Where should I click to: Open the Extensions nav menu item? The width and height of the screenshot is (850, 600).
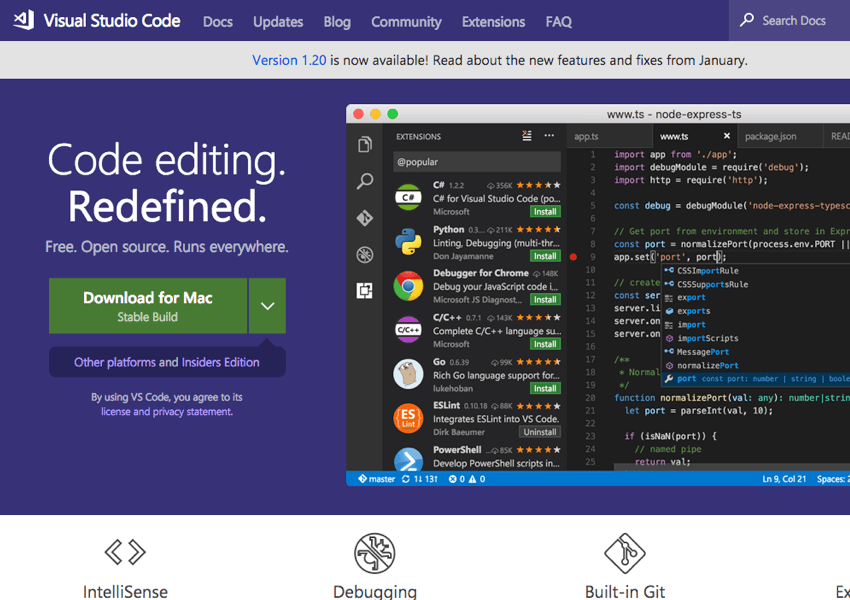point(493,22)
